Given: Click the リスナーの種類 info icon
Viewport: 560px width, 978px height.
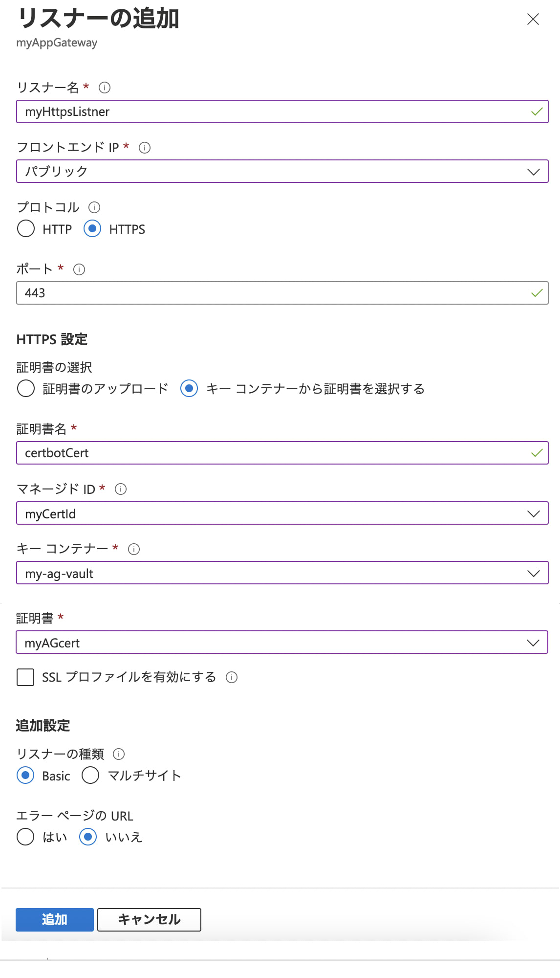Looking at the screenshot, I should [x=119, y=754].
